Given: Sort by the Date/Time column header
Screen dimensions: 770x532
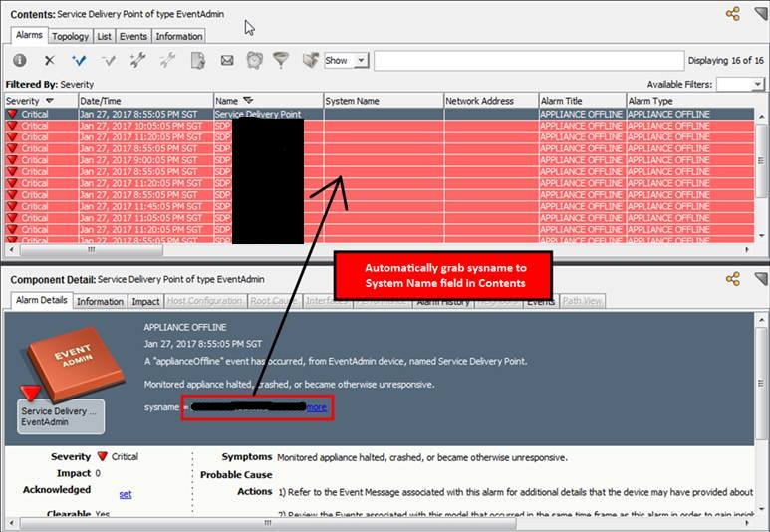Looking at the screenshot, I should coord(145,101).
